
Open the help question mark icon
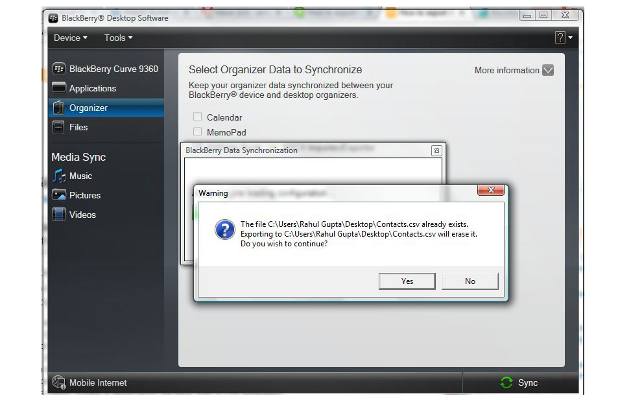(x=560, y=38)
